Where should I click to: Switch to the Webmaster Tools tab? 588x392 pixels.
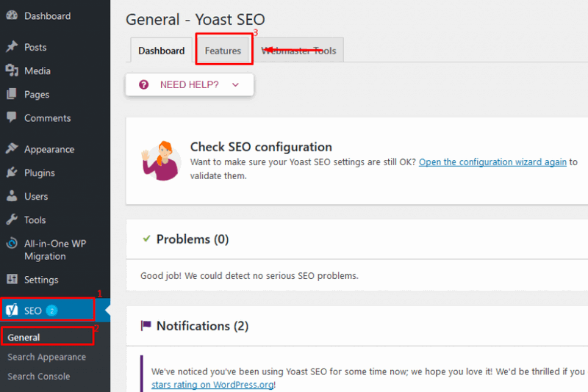click(298, 51)
